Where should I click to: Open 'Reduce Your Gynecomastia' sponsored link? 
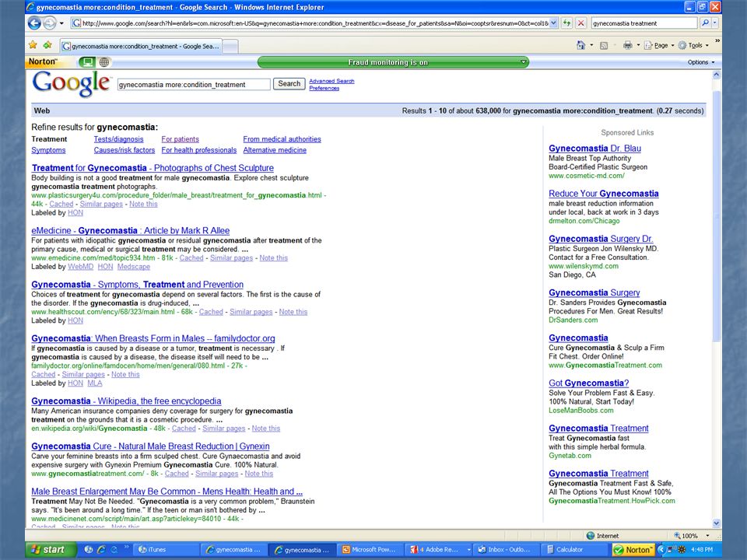[604, 194]
